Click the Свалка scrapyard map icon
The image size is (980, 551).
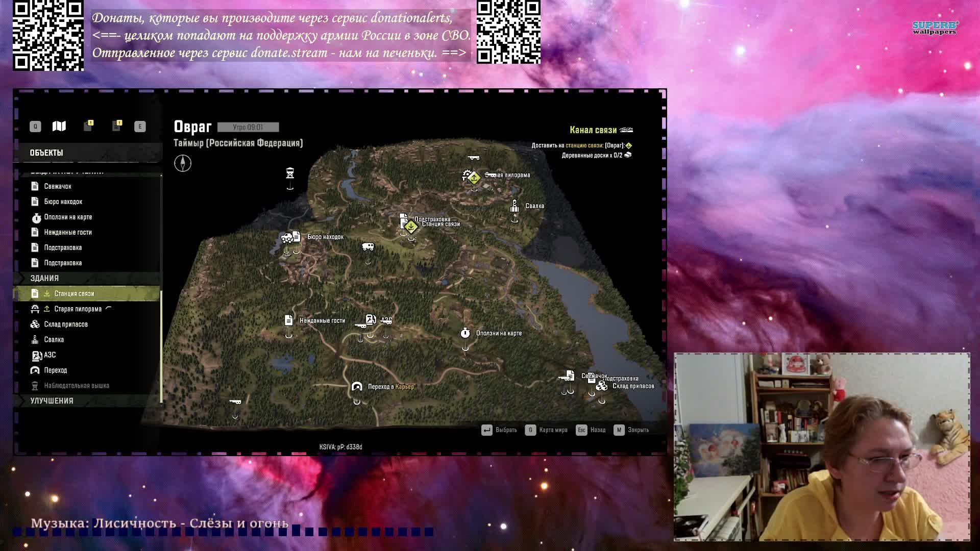(x=514, y=206)
